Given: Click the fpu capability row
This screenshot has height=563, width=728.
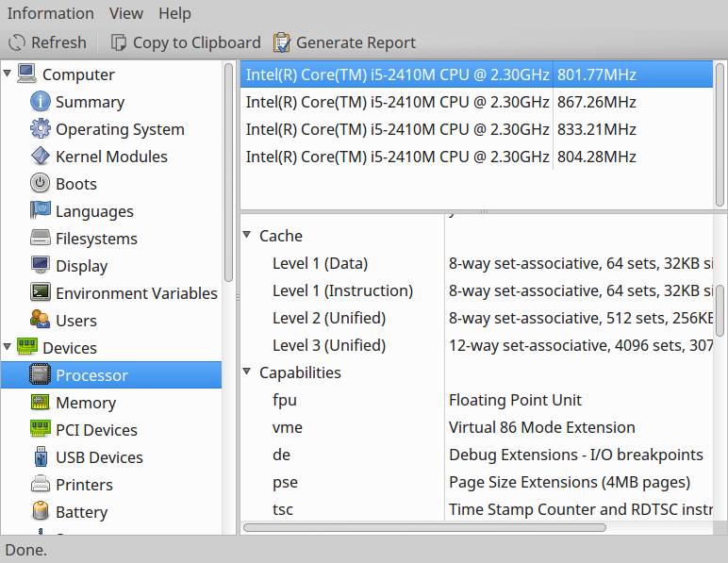Looking at the screenshot, I should coord(476,400).
